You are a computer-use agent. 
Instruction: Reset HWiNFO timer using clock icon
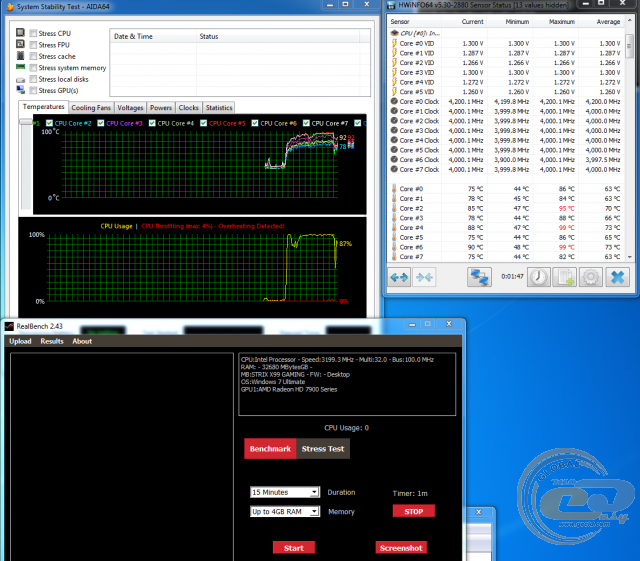click(x=538, y=277)
